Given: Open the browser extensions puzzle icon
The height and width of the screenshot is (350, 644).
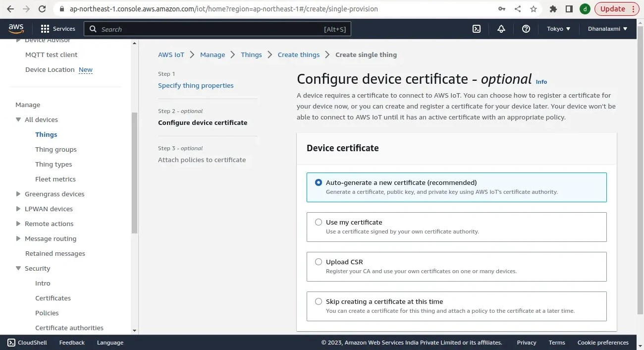Looking at the screenshot, I should (x=553, y=9).
